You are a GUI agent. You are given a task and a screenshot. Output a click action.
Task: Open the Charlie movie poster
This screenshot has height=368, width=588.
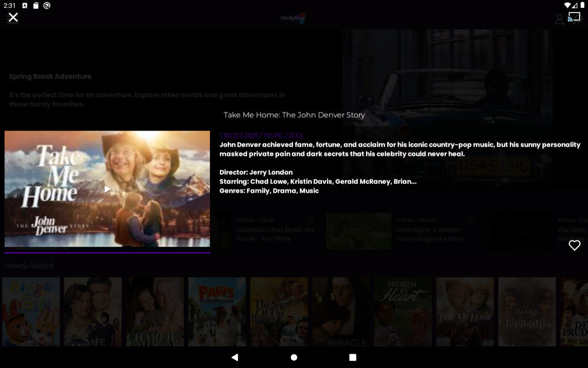[x=155, y=311]
